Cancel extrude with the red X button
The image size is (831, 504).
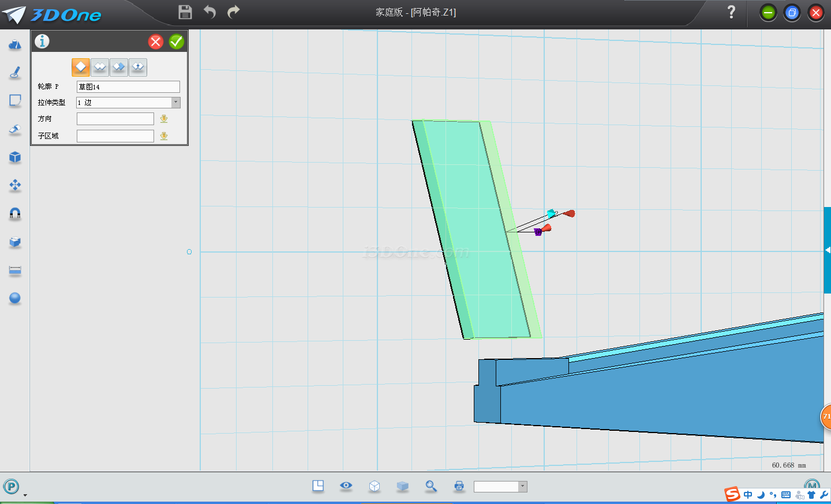pyautogui.click(x=156, y=42)
